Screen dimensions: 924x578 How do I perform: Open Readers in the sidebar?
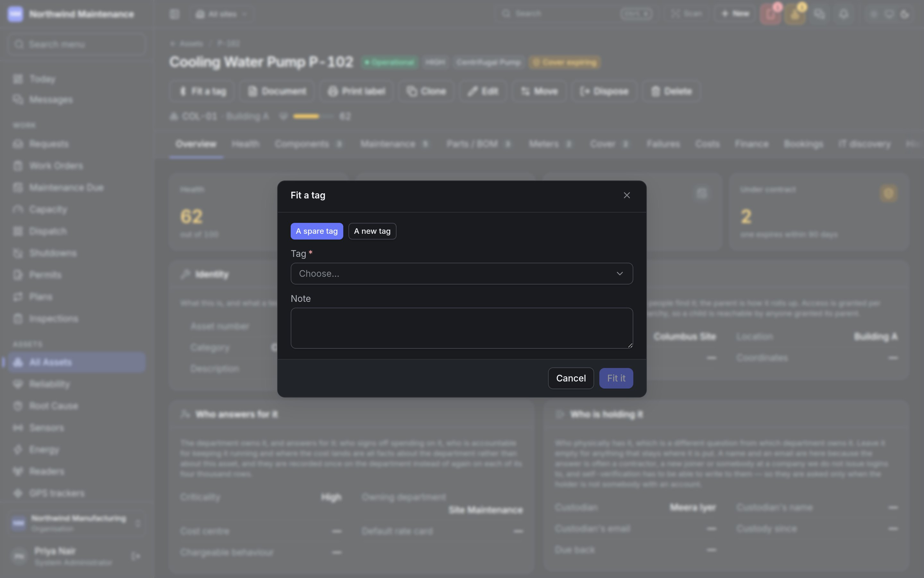coord(76,471)
